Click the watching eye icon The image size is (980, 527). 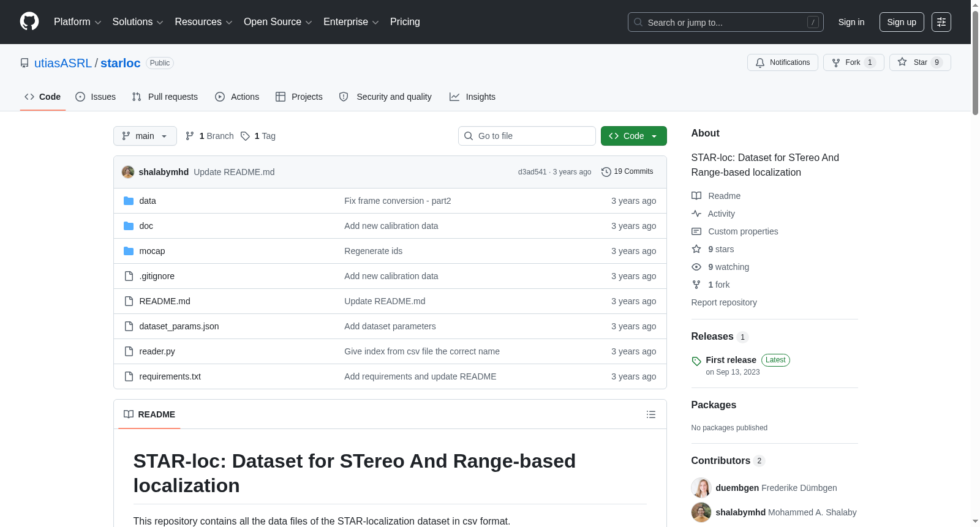696,267
